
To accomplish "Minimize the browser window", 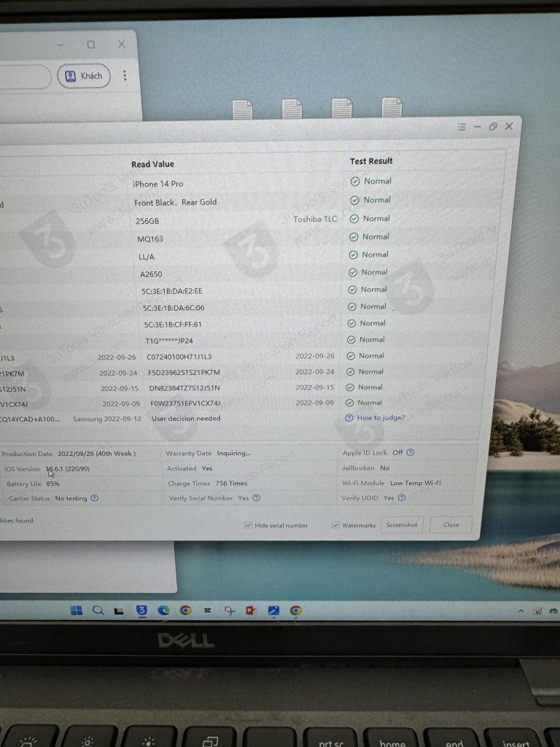I will click(61, 44).
